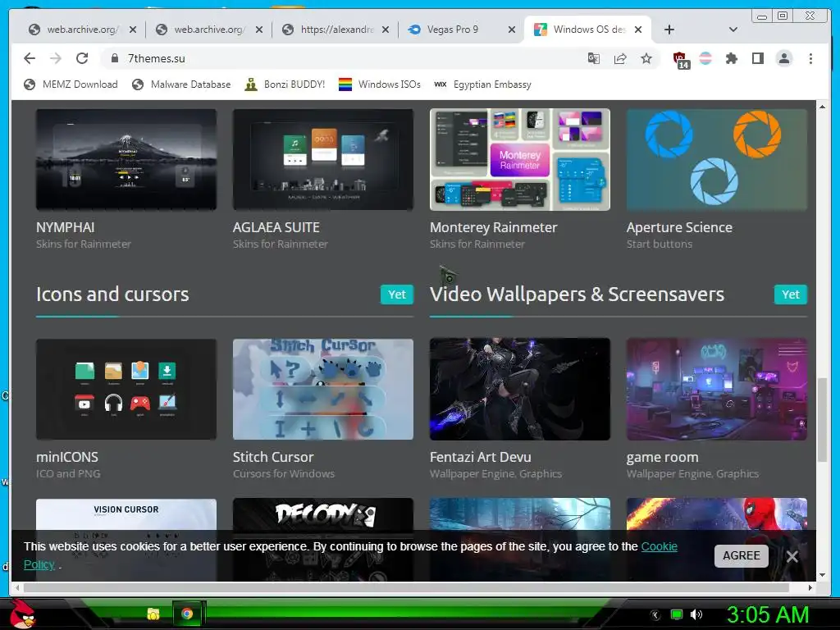The height and width of the screenshot is (630, 840).
Task: Open the Chrome profile avatar
Action: (x=783, y=58)
